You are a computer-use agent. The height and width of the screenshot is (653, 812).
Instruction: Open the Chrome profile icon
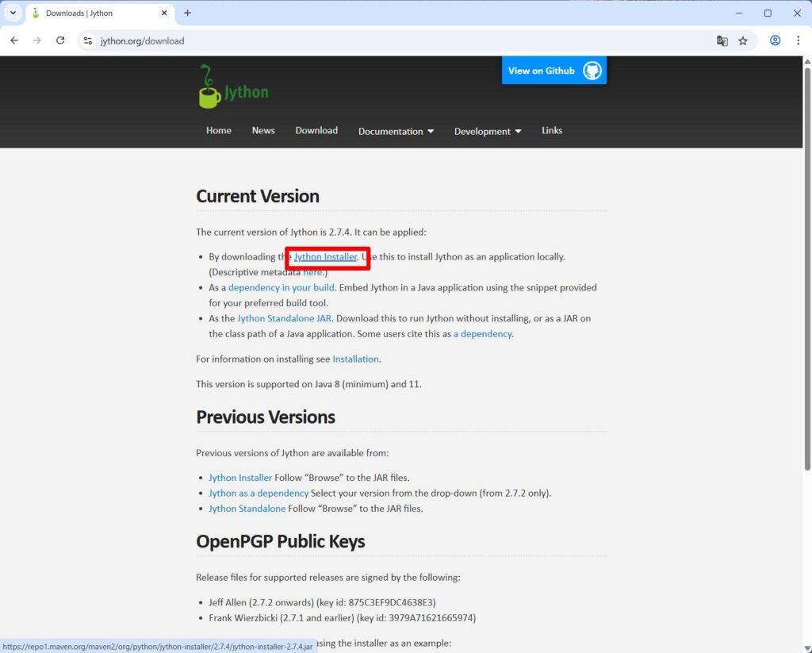775,40
